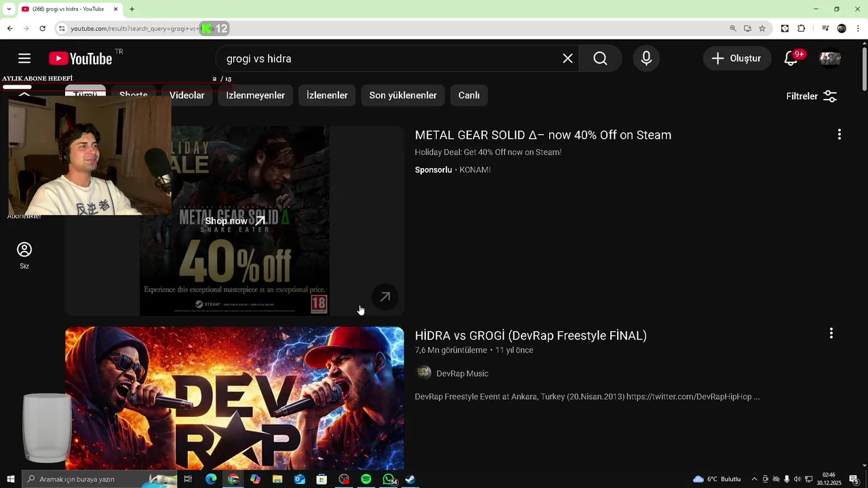Open the volume control in system tray

pyautogui.click(x=797, y=479)
